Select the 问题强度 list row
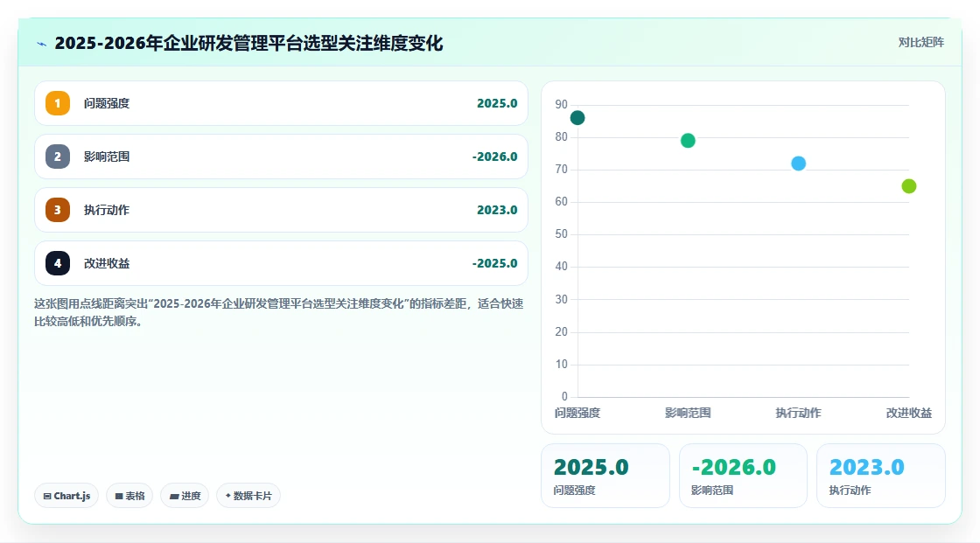 tap(281, 103)
